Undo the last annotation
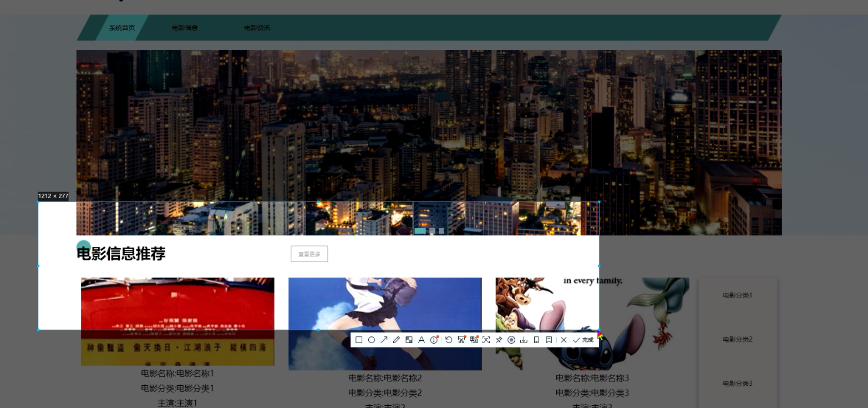This screenshot has width=868, height=408. click(449, 340)
